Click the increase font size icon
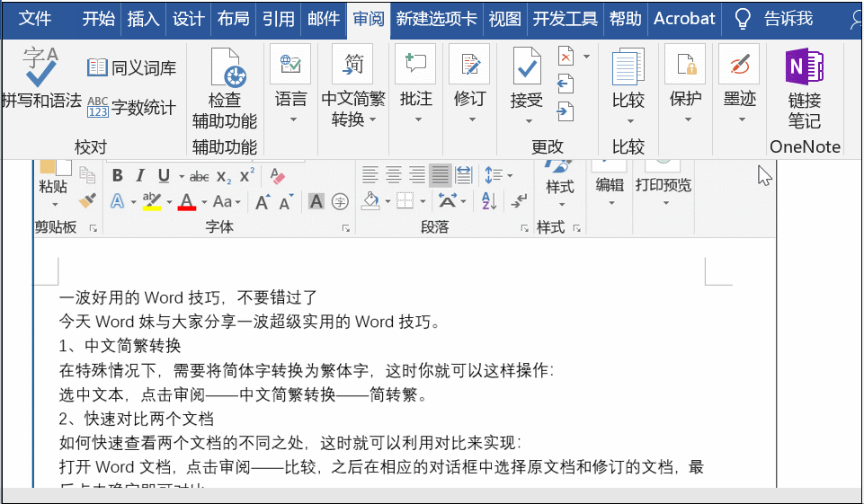The width and height of the screenshot is (864, 504). [263, 202]
